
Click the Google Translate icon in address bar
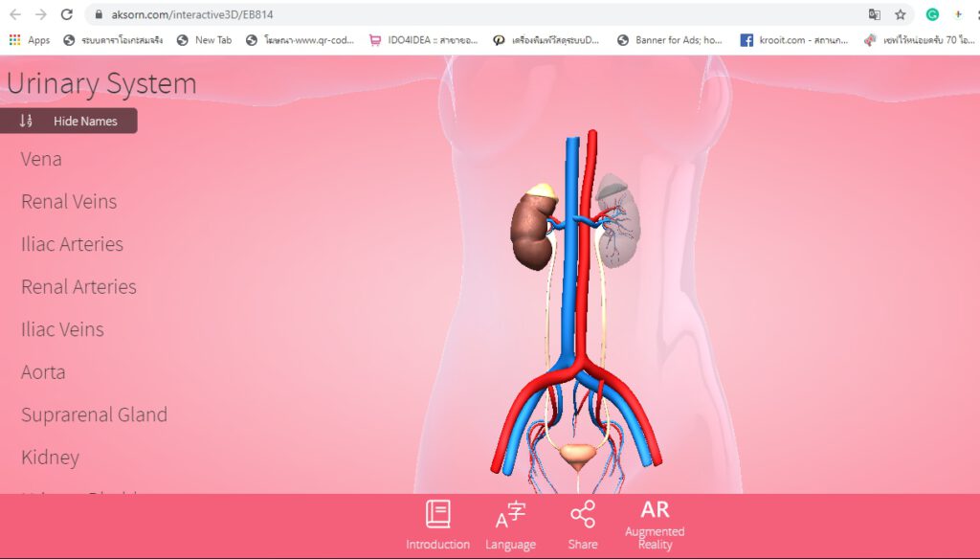pos(874,14)
